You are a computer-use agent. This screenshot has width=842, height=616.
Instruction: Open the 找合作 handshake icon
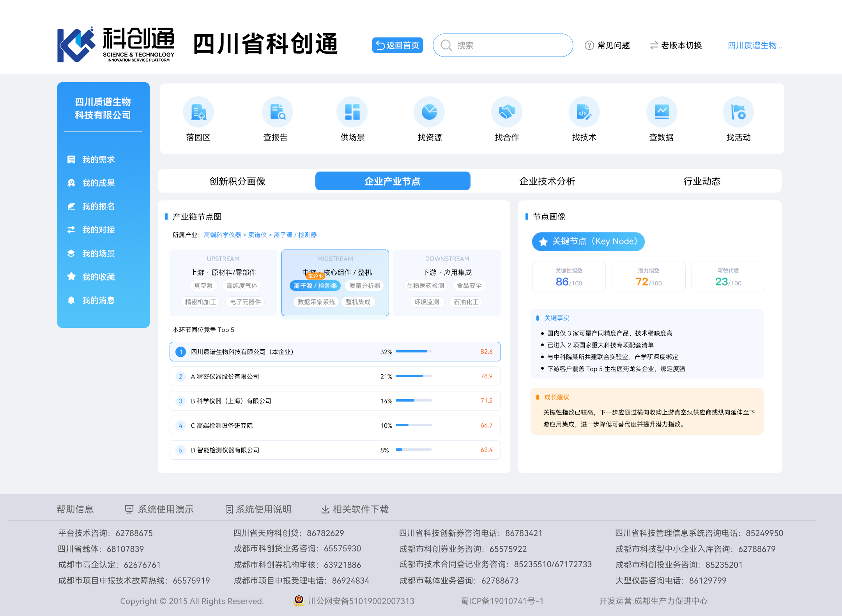click(x=506, y=112)
